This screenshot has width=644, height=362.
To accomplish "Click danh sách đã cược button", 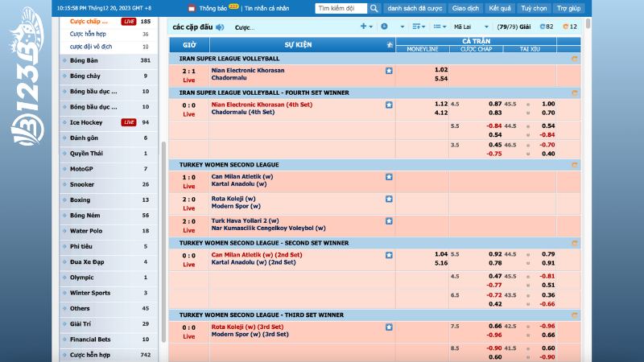I will coord(414,8).
